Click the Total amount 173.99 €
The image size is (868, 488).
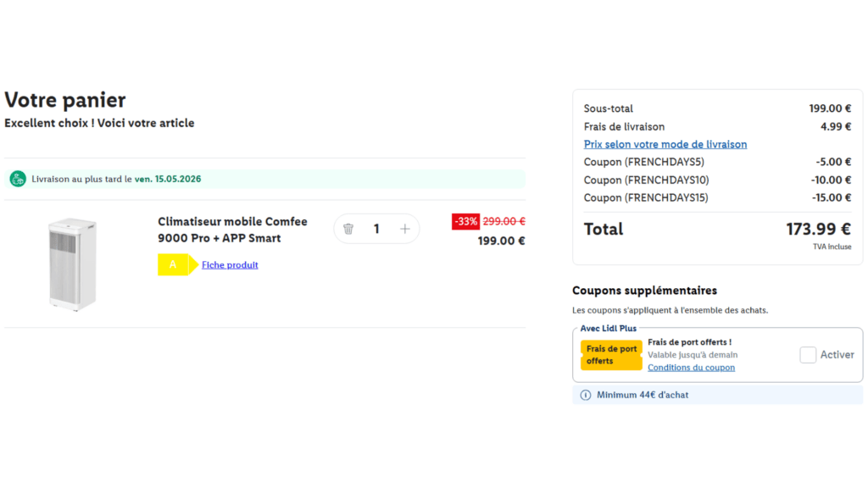pyautogui.click(x=818, y=229)
